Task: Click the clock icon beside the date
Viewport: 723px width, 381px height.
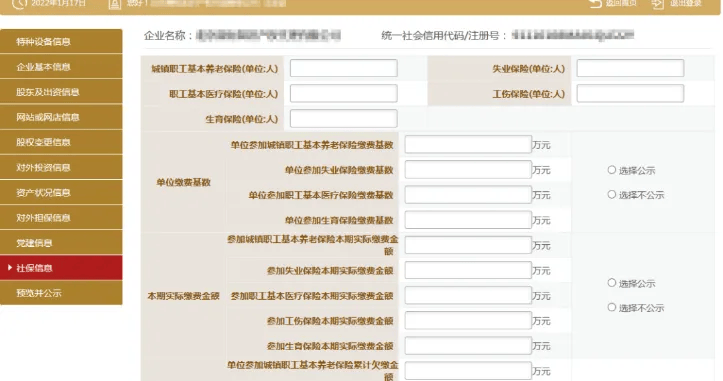Action: click(19, 4)
